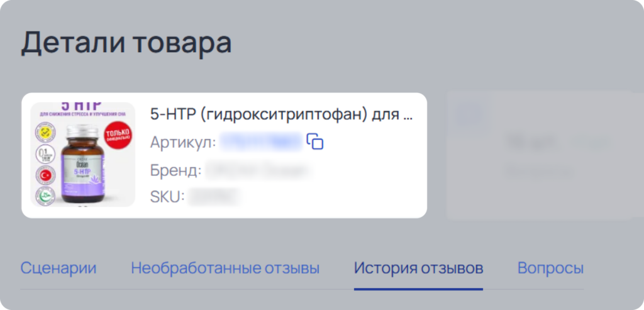This screenshot has width=644, height=310.
Task: Switch to the Необработанные отзывы tab
Action: point(225,268)
